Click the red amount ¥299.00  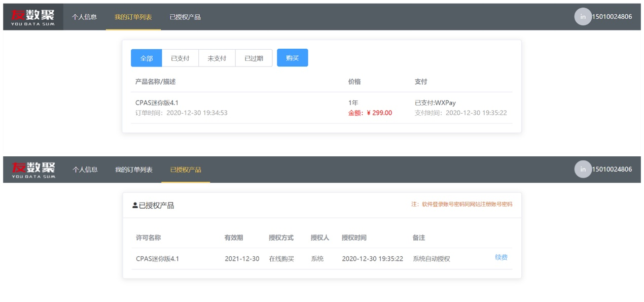(x=370, y=113)
